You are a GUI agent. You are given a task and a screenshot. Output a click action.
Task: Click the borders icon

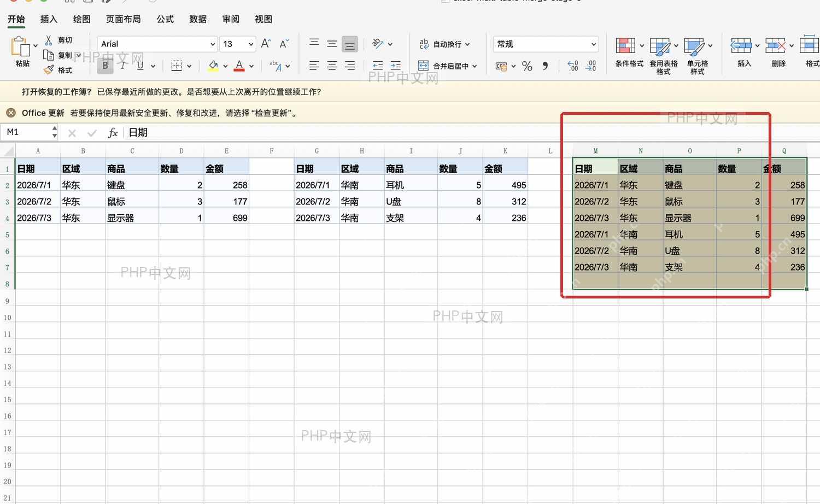click(x=177, y=66)
